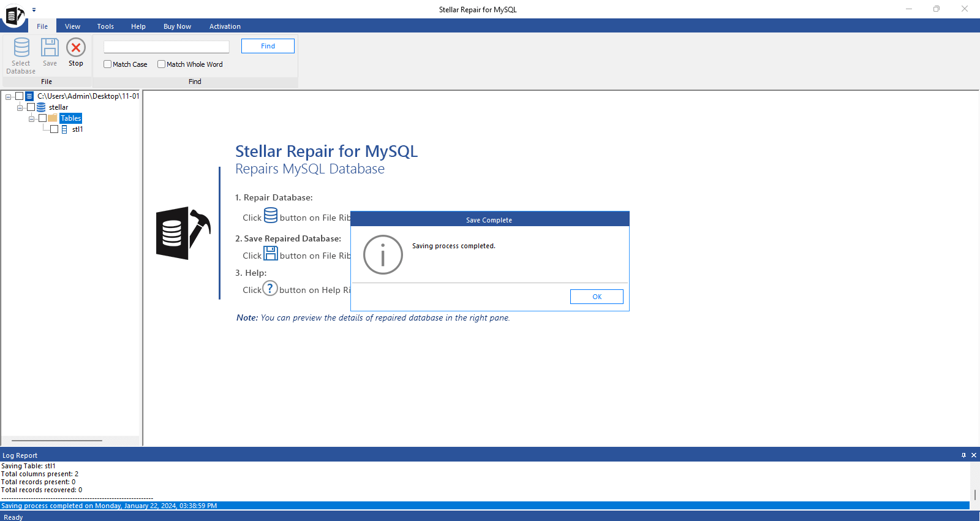The height and width of the screenshot is (521, 980).
Task: Select the stl1 table tree item
Action: point(77,129)
